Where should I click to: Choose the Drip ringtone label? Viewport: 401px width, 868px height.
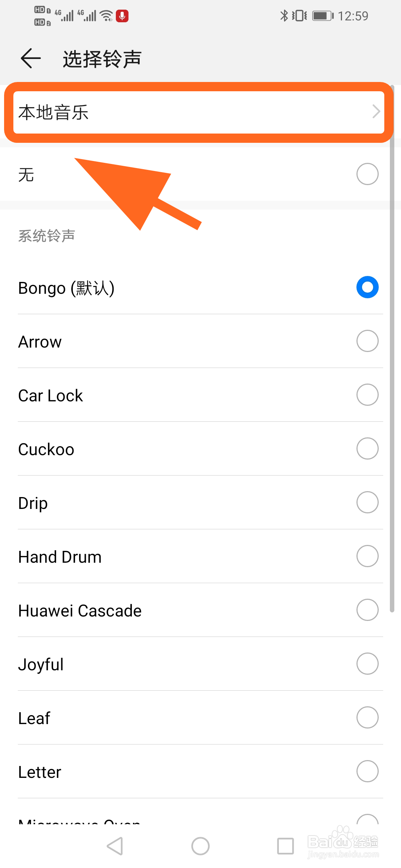pyautogui.click(x=33, y=503)
